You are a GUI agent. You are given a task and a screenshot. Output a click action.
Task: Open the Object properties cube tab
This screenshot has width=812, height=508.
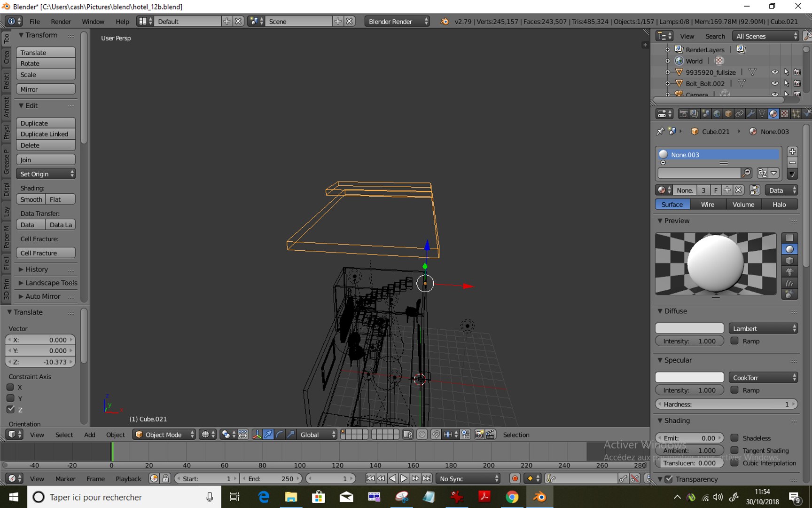728,114
